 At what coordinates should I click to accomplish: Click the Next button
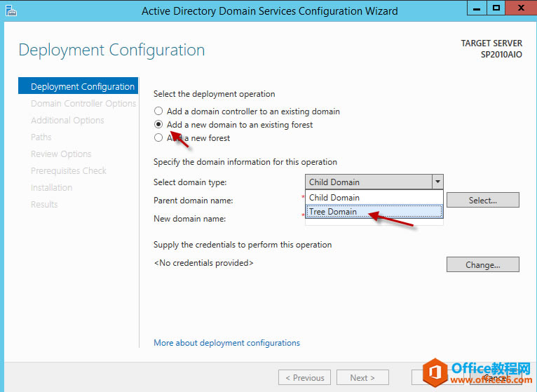pyautogui.click(x=362, y=377)
